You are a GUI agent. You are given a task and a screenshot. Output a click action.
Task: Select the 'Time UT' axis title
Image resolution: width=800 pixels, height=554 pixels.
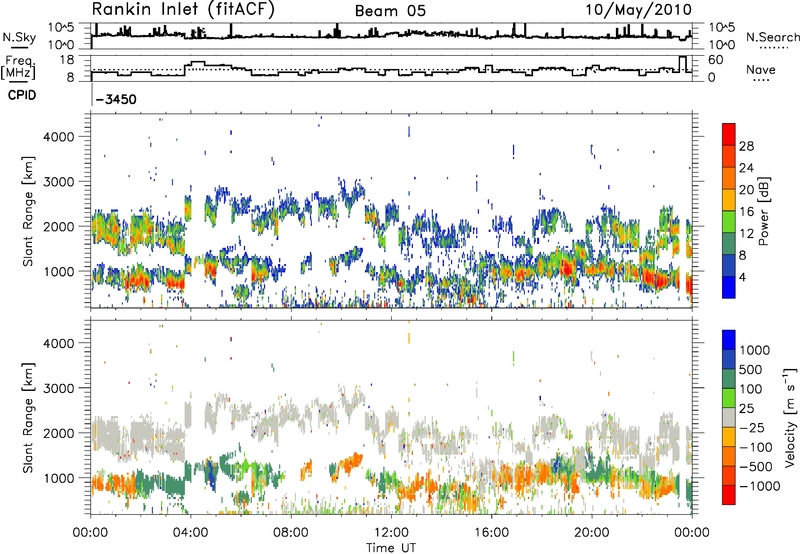[x=391, y=548]
